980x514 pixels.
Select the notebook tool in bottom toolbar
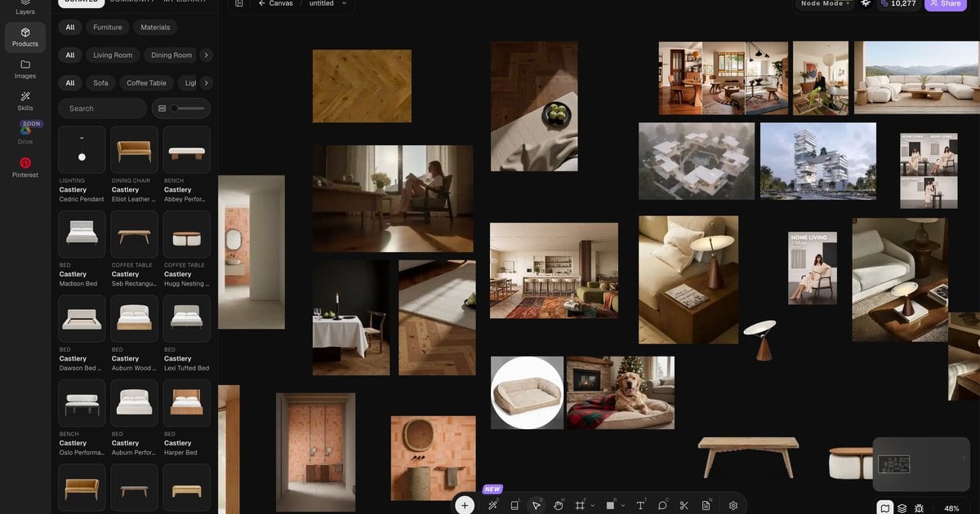pos(514,505)
